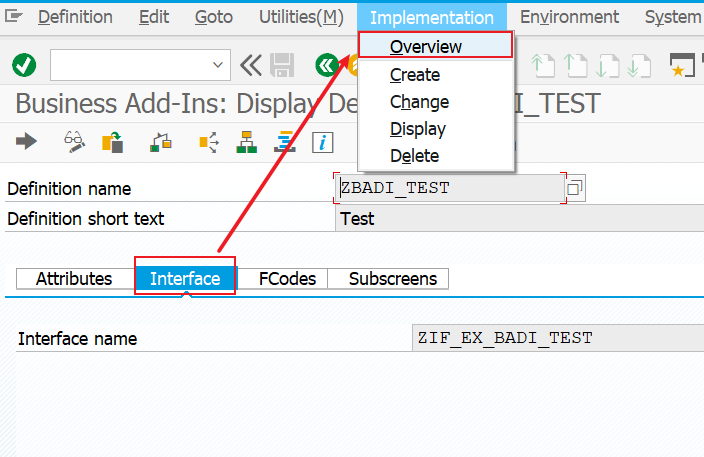This screenshot has height=457, width=704.
Task: Open the hierarchy display icon
Action: [x=246, y=142]
